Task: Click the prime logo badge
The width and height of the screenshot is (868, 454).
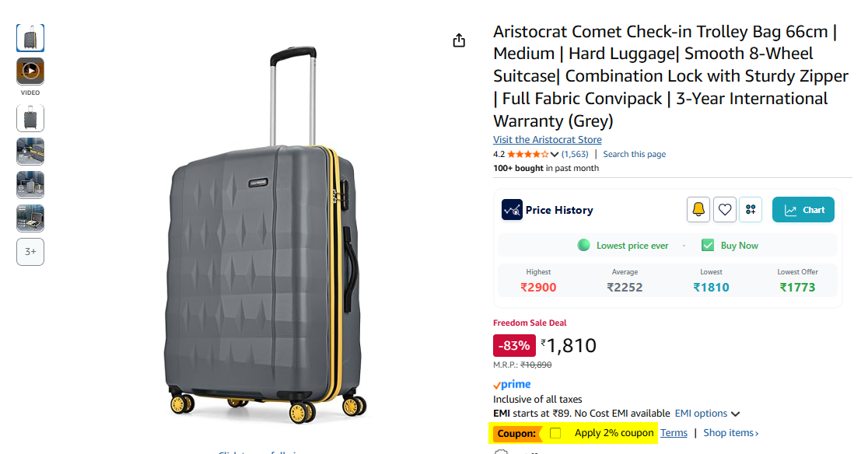Action: tap(512, 384)
